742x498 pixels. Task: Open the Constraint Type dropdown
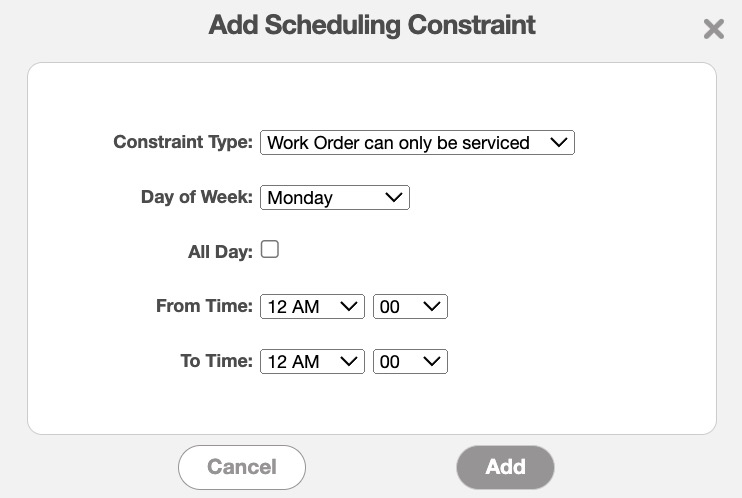coord(416,143)
